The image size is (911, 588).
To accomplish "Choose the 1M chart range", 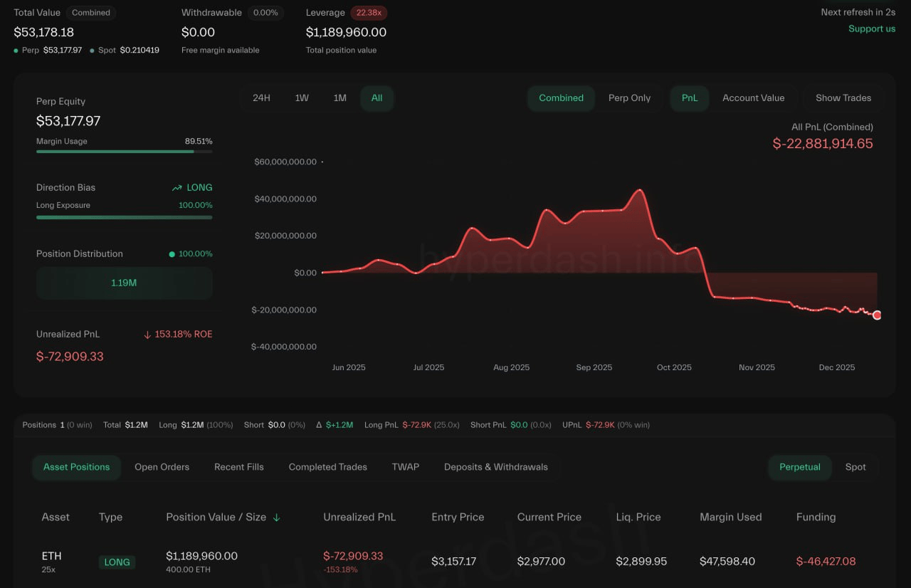I will (340, 98).
